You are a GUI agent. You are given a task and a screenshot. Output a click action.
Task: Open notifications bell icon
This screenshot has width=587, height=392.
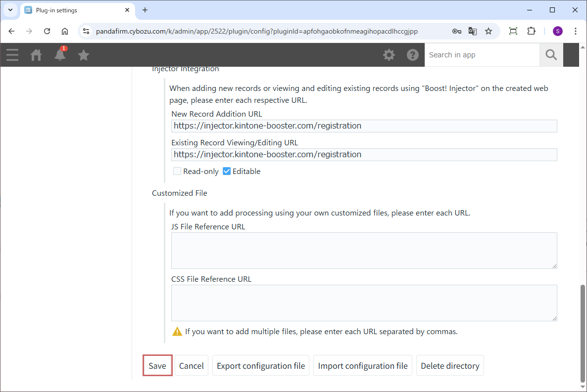60,55
